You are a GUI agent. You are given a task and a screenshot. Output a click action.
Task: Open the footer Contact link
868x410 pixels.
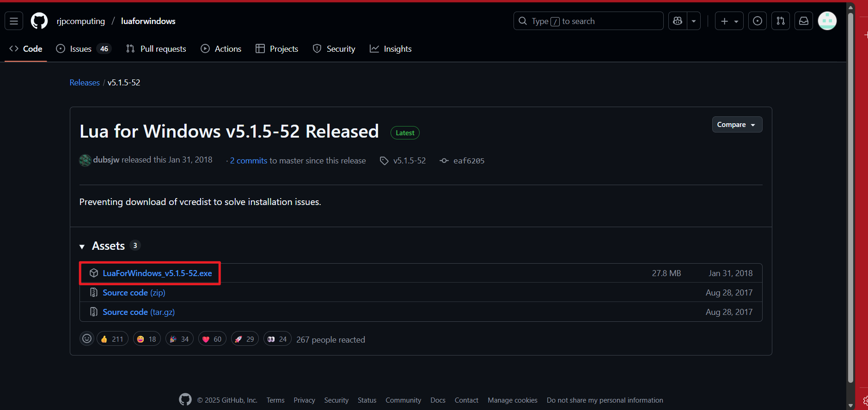click(466, 400)
